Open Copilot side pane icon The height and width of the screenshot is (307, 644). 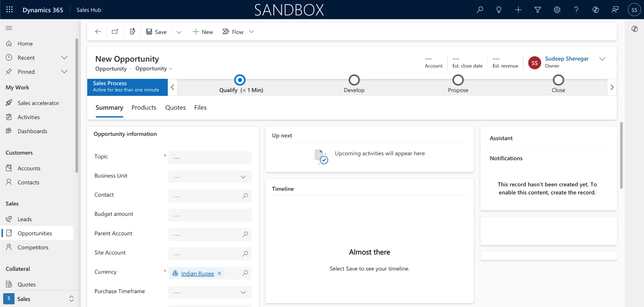[635, 29]
